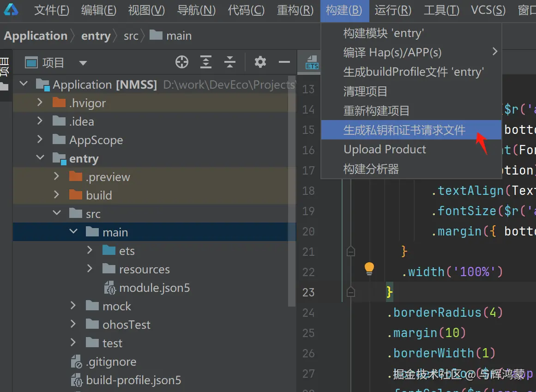Click the Application project root icon
The height and width of the screenshot is (392, 536).
click(x=43, y=84)
